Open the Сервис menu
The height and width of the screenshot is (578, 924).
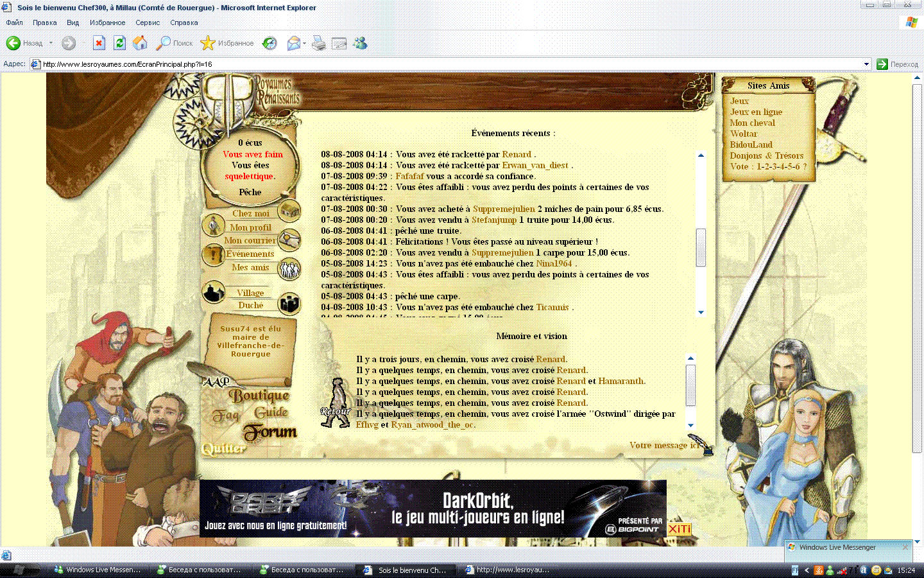(x=147, y=22)
